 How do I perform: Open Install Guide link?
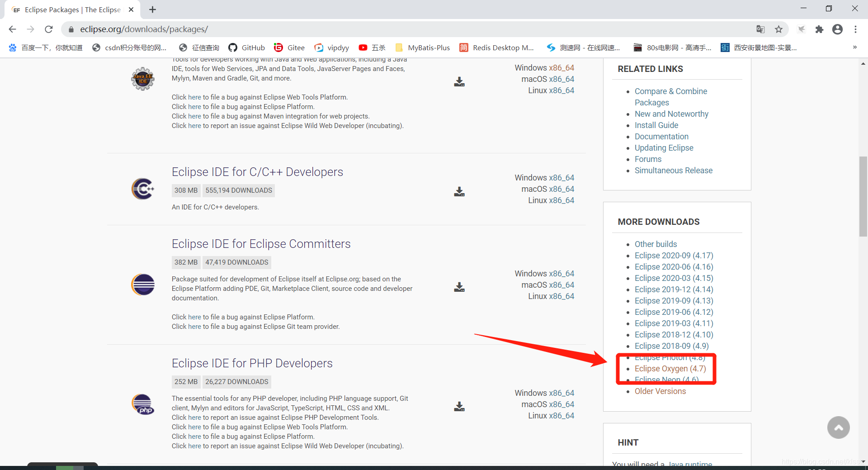(x=656, y=125)
